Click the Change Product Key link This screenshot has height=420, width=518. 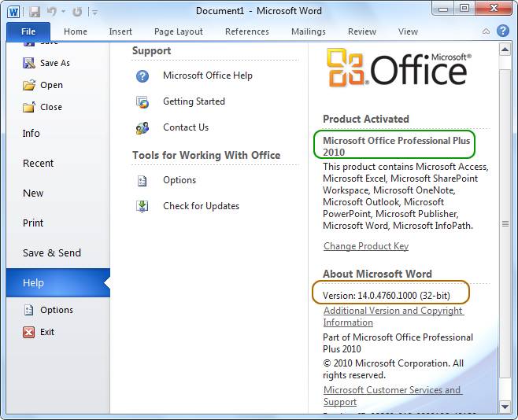(365, 246)
